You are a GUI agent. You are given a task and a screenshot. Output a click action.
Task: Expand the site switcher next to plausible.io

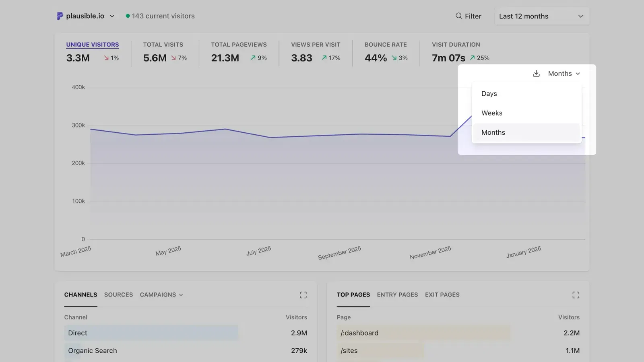111,16
